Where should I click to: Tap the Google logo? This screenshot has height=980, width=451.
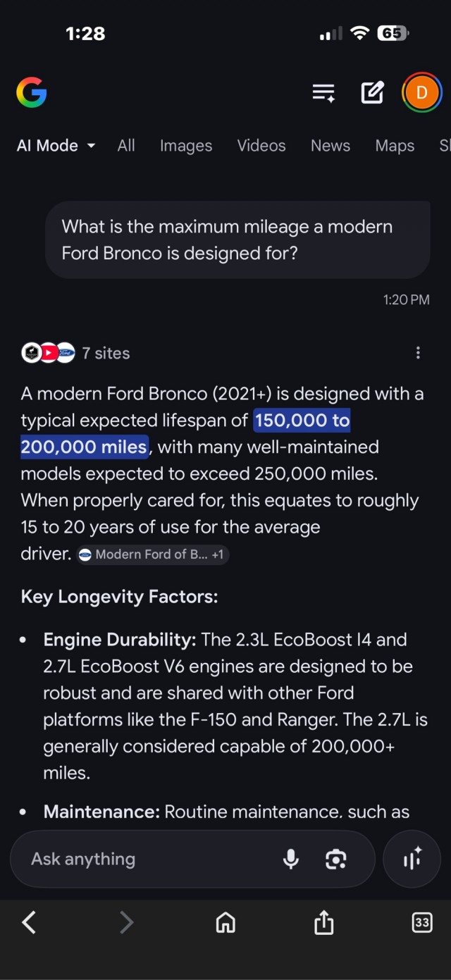coord(32,92)
